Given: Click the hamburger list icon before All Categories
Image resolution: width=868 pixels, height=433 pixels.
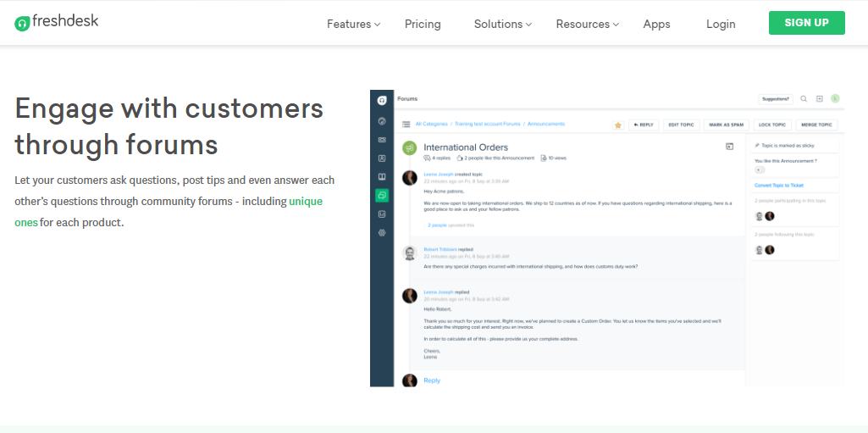Looking at the screenshot, I should tap(406, 125).
